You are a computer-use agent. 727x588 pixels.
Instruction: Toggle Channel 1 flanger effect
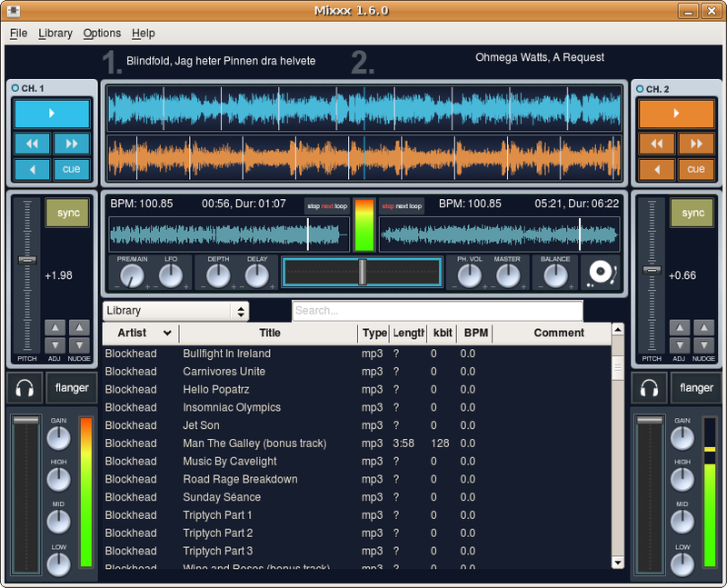tap(72, 388)
